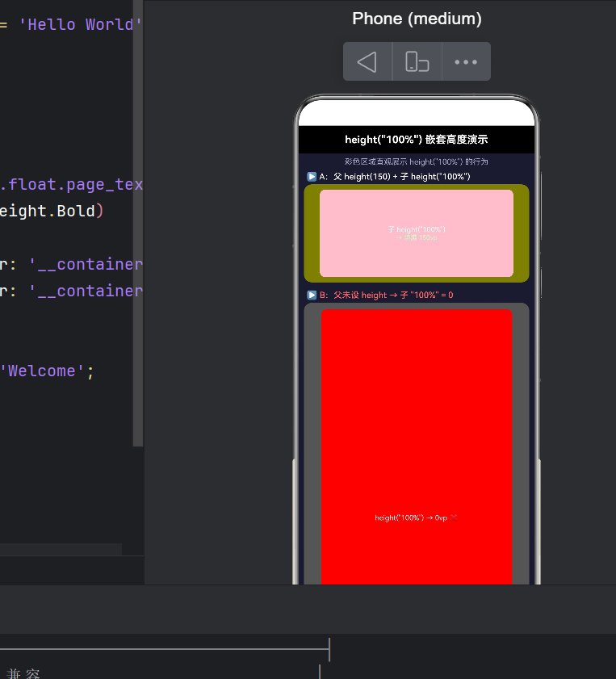
Task: Click the editor horizontal scrollbar
Action: tap(61, 549)
